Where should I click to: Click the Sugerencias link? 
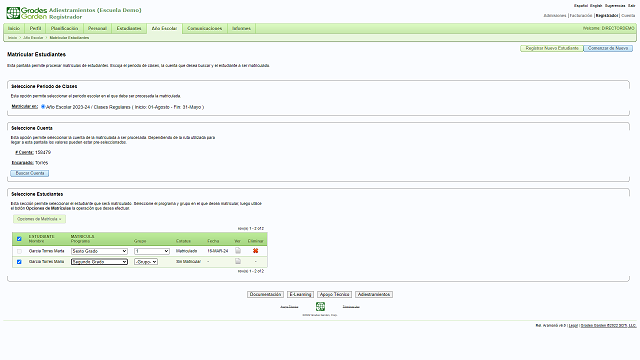(615, 6)
